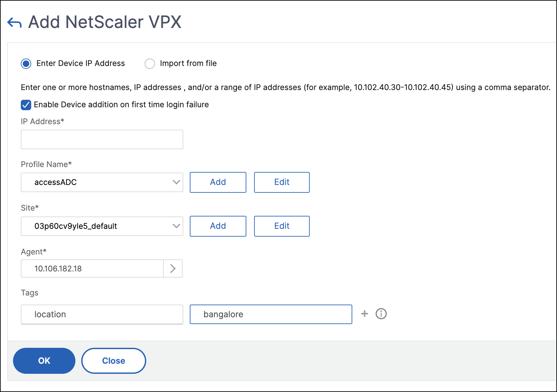
Task: Edit the accessADC profile
Action: click(282, 182)
